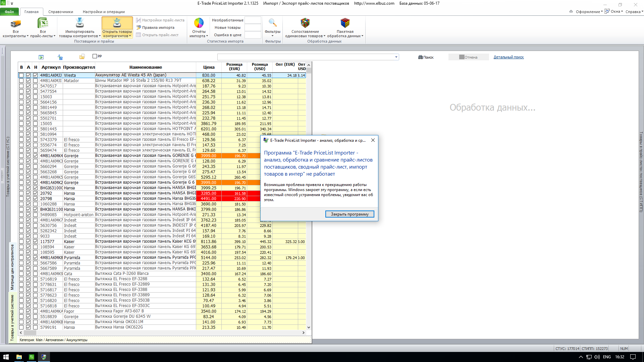
Task: Open the Настройки и операции tab
Action: point(104,12)
